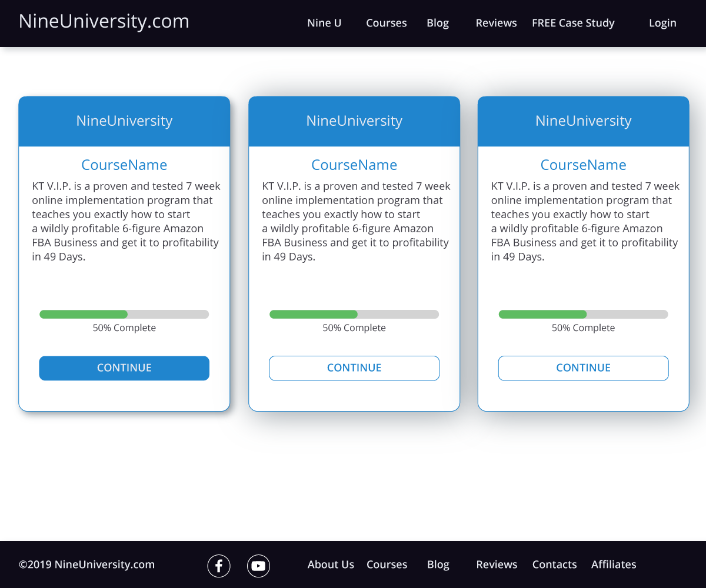Click Login in the header
The width and height of the screenshot is (706, 588).
662,23
